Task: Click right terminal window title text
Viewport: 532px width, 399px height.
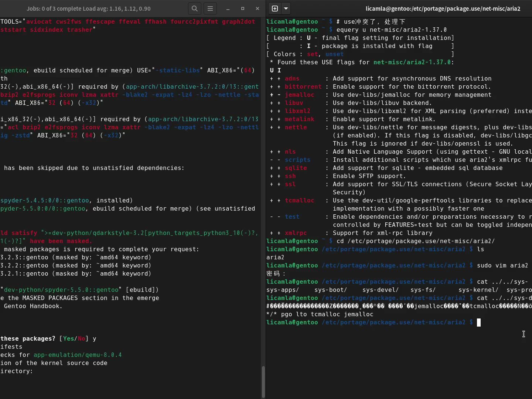Action: (443, 8)
